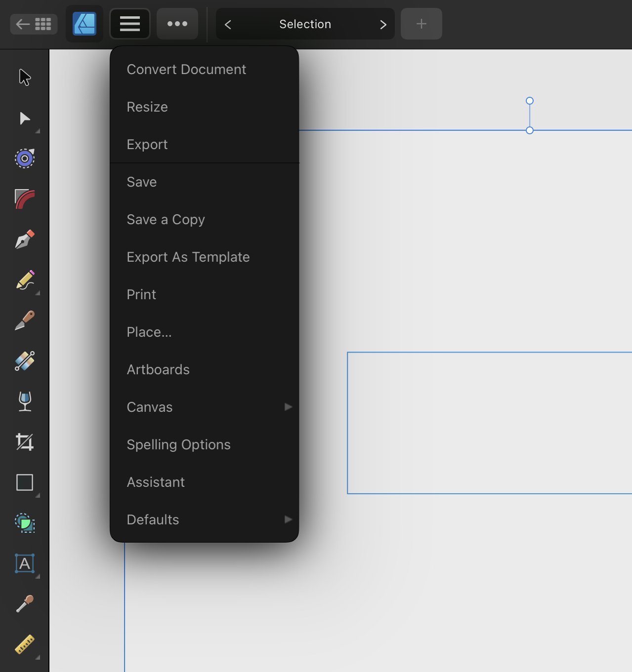Screen dimensions: 632x672
Task: Open the three-dot options menu
Action: [x=177, y=24]
